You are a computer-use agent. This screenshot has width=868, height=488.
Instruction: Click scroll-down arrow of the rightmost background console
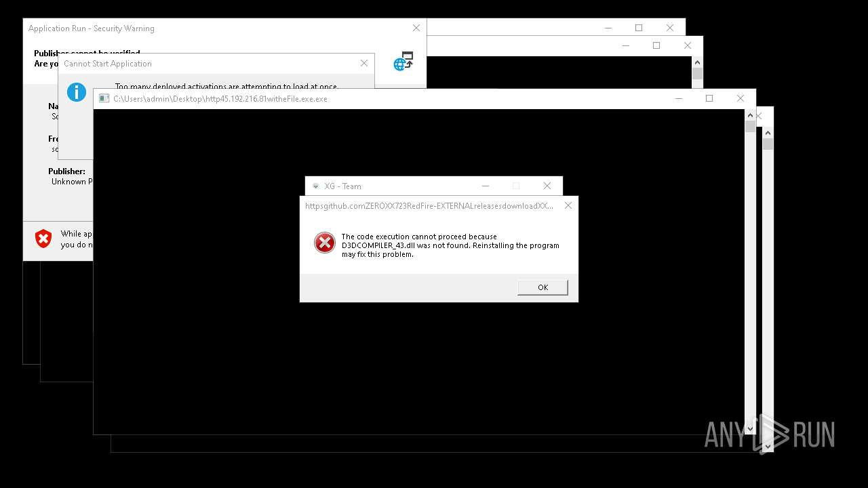pos(768,446)
